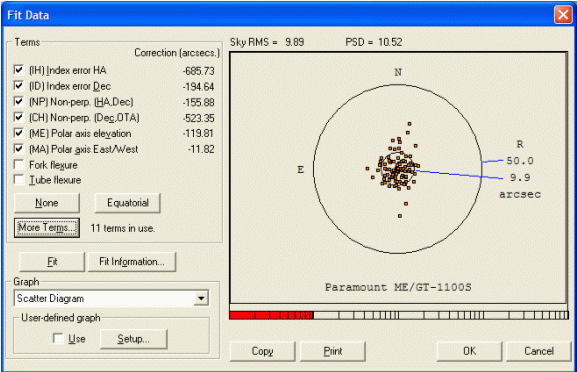The image size is (577, 372).
Task: Open user-defined graph Setup
Action: click(x=134, y=339)
